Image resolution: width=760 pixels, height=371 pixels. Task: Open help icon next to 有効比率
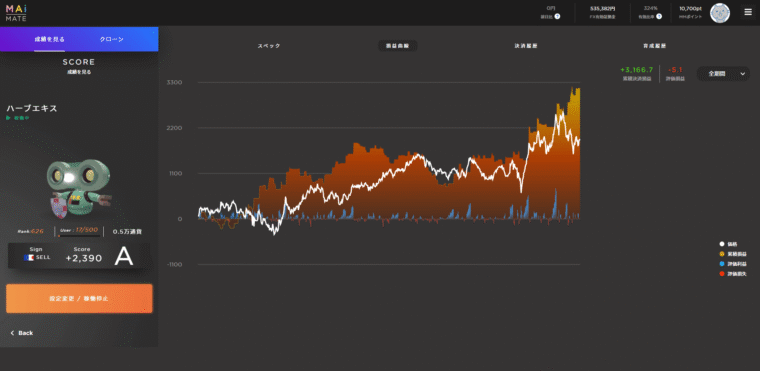pyautogui.click(x=658, y=16)
